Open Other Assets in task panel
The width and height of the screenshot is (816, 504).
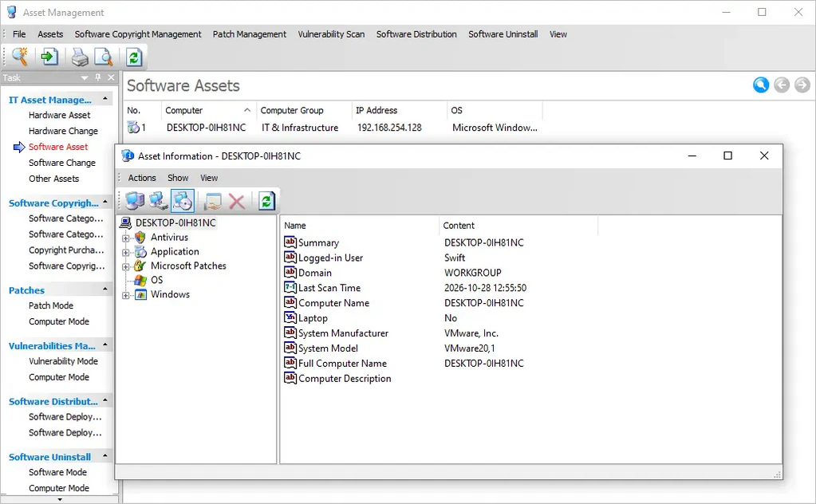coord(53,179)
